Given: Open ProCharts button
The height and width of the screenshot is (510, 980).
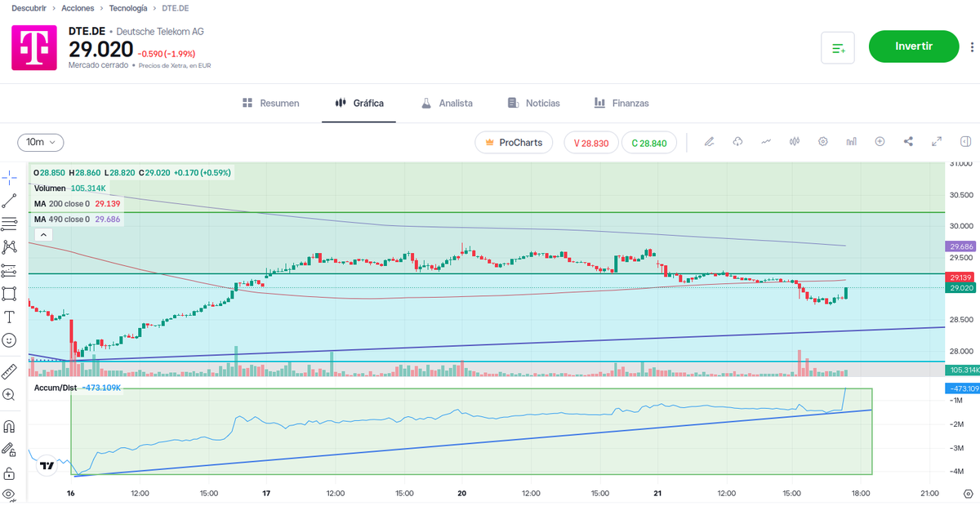Looking at the screenshot, I should [514, 143].
